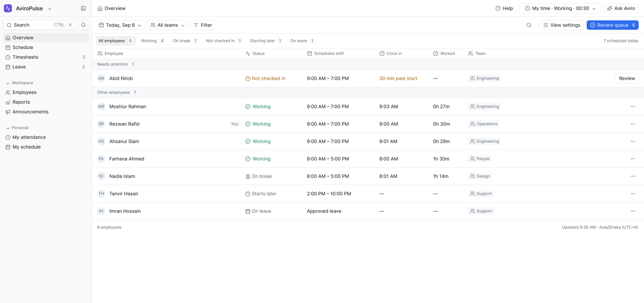Open row menu for Tanvir Hasan
Viewport: 644px width, 303px height.
tap(633, 194)
